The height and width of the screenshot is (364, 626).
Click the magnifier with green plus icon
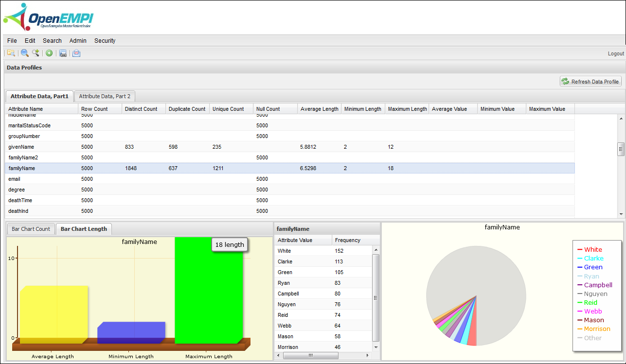tap(36, 53)
